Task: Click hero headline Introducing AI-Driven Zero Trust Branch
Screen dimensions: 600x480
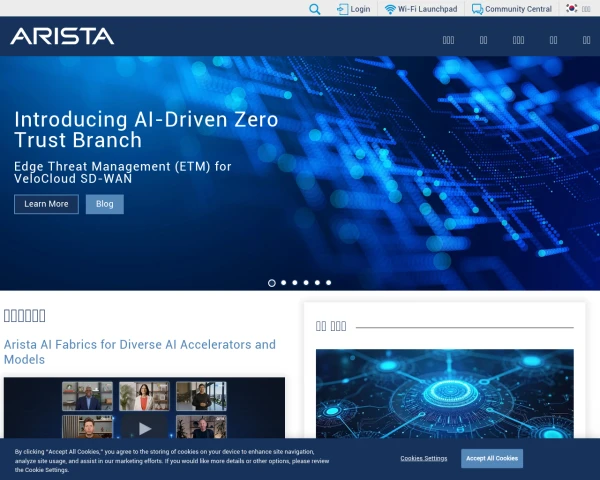Action: click(x=146, y=129)
